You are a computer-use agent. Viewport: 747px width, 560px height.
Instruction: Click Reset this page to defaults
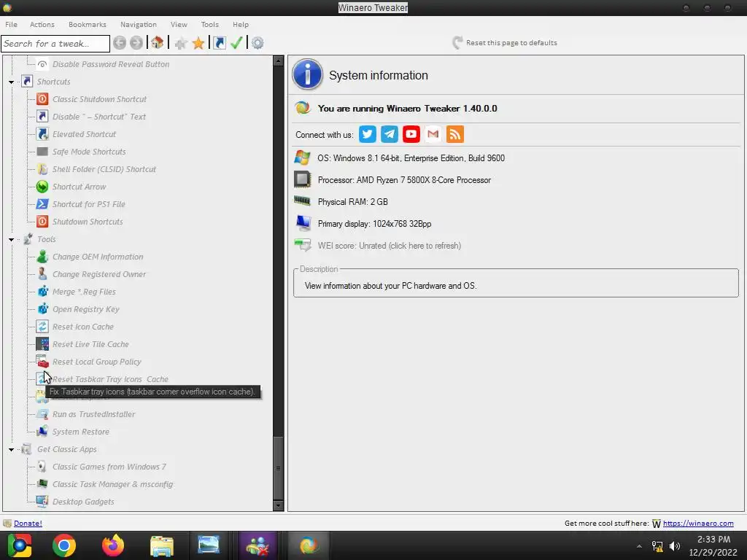pyautogui.click(x=505, y=43)
